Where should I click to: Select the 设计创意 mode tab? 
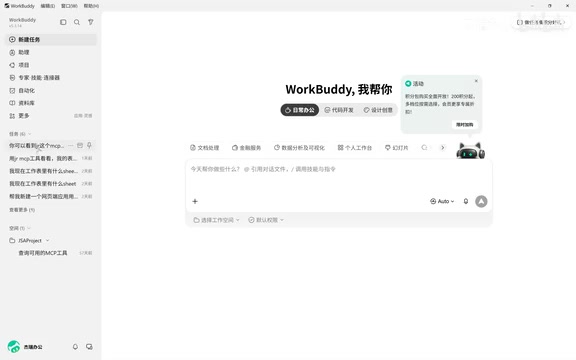378,110
